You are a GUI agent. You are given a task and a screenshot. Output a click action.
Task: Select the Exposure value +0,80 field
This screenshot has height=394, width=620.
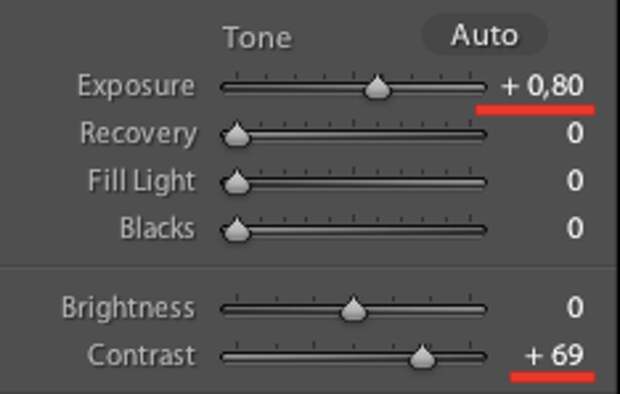pos(542,85)
